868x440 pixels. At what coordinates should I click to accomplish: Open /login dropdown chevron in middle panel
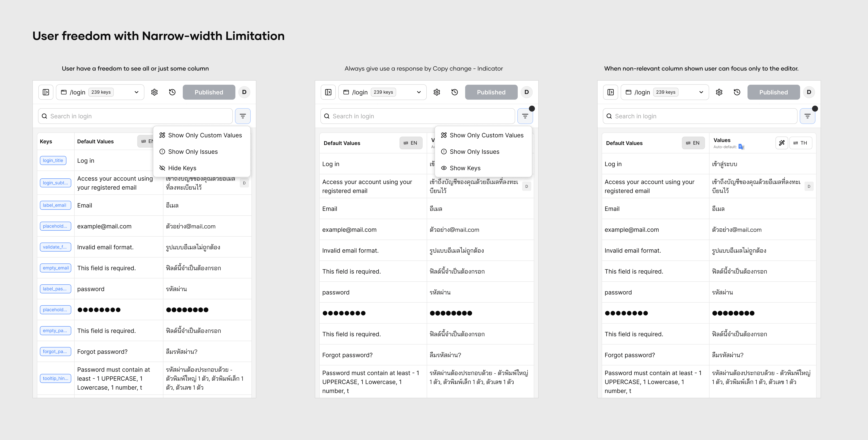[419, 92]
